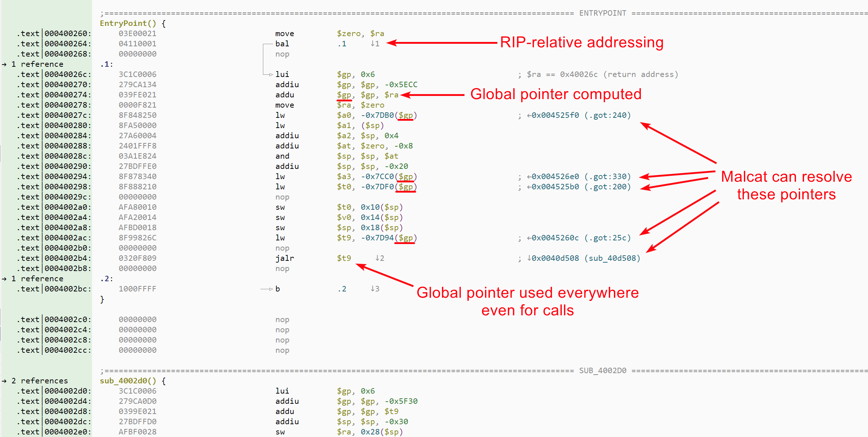
Task: Select address 000400274
Action: [68, 95]
